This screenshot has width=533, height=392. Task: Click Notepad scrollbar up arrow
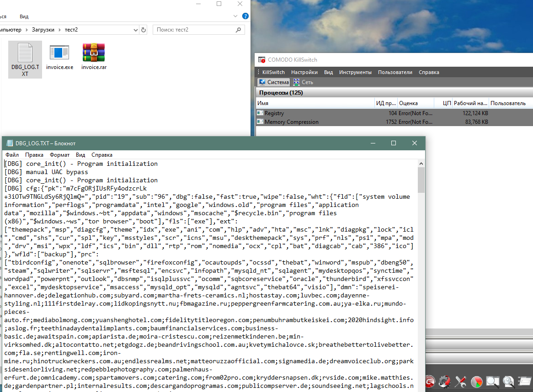tap(421, 164)
